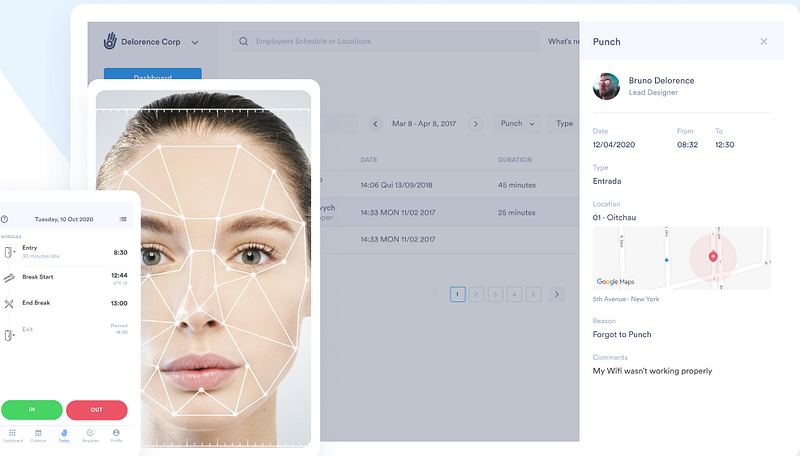Viewport: 800px width, 456px height.
Task: Click the blue dot on the map
Action: click(x=666, y=260)
